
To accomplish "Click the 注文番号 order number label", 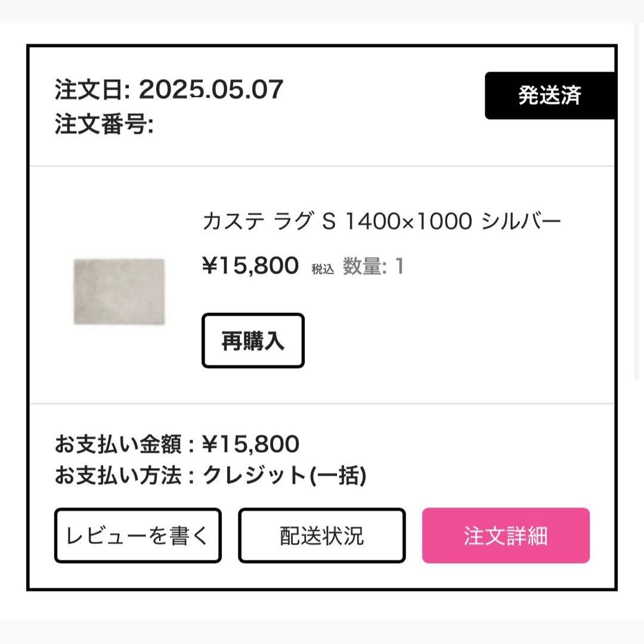I will pos(103,125).
